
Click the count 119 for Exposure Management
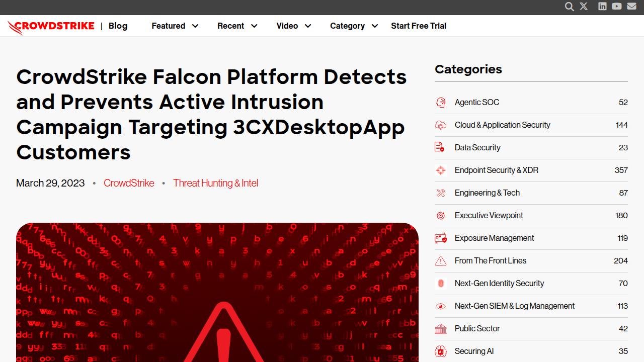coord(622,238)
